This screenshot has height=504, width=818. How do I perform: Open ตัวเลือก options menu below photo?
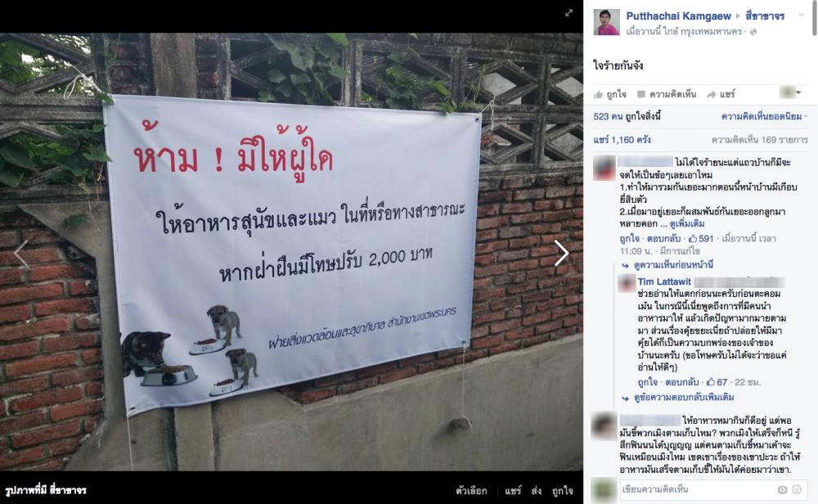pos(471,490)
